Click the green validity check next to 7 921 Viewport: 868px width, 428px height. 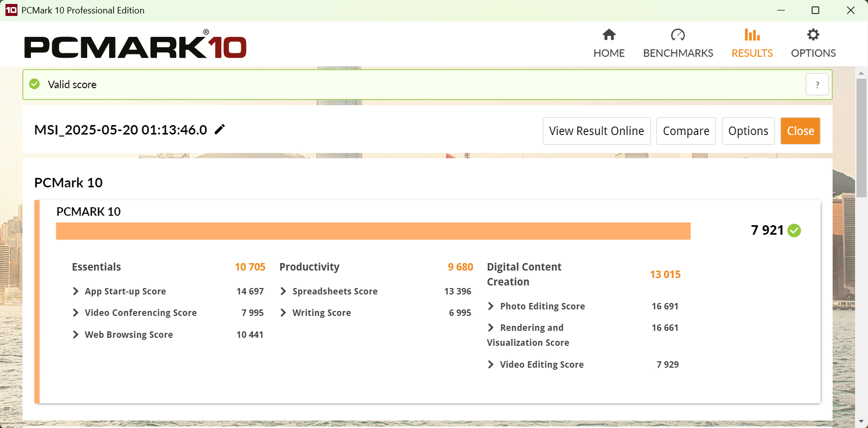794,231
